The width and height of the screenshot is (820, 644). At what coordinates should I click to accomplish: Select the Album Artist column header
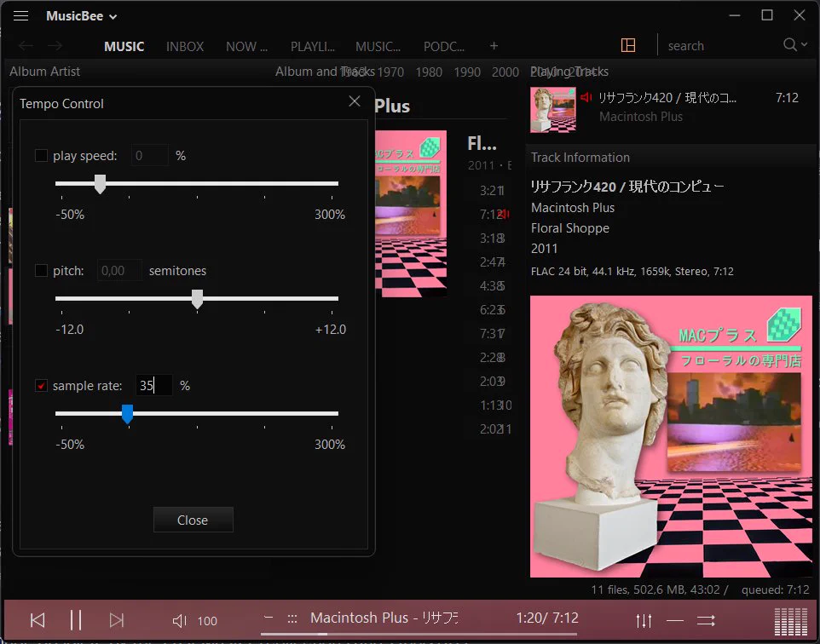tap(45, 71)
